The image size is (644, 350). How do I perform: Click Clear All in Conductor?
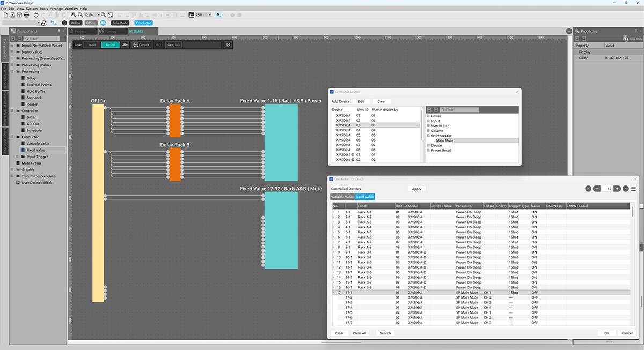(x=360, y=333)
